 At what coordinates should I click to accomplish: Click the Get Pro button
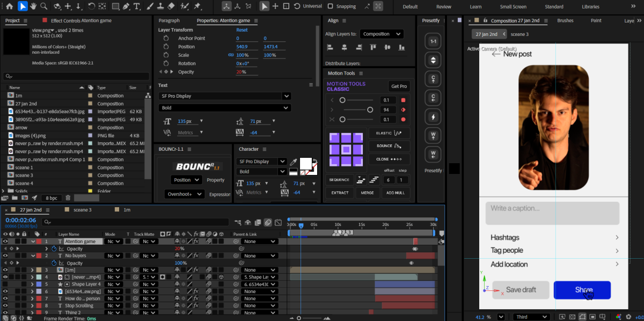(399, 86)
